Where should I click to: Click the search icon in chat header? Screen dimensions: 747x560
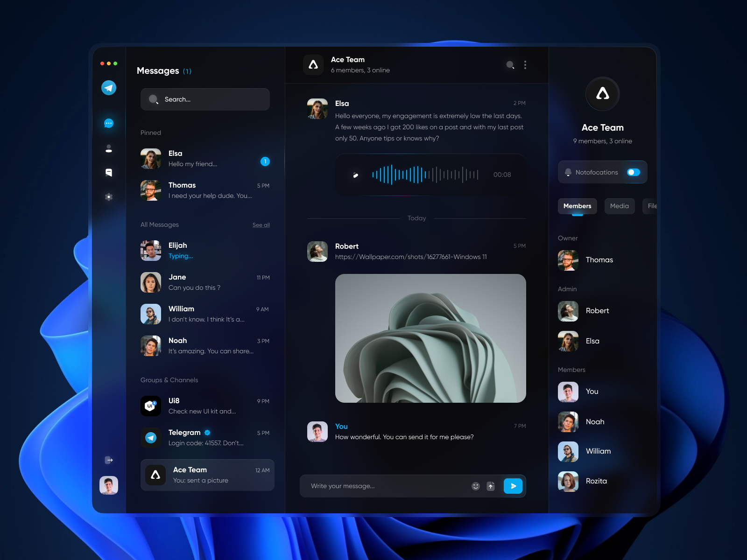[x=511, y=65]
